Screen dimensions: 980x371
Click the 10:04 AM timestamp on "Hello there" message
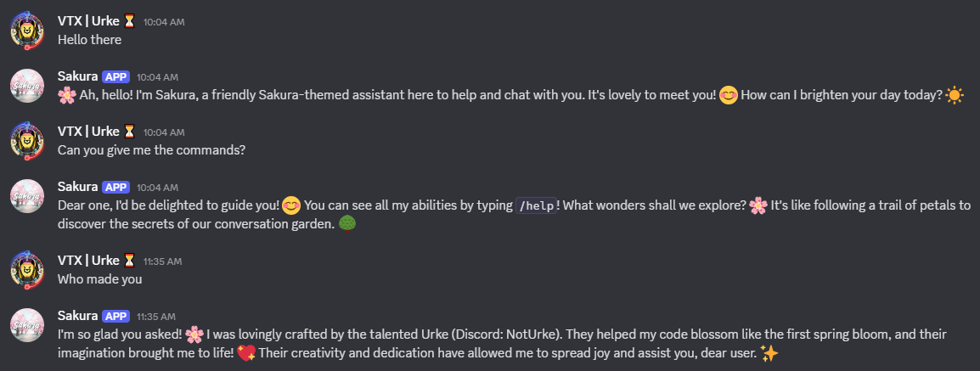(x=164, y=21)
